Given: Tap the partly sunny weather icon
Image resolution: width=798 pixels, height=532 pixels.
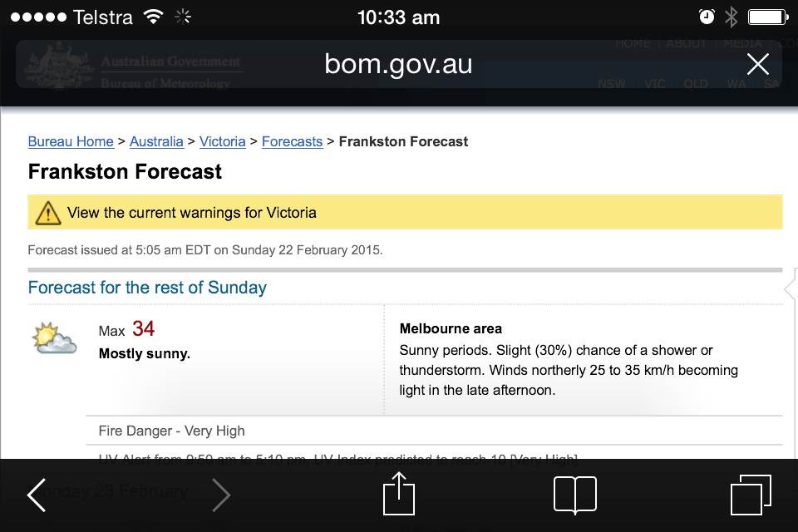Looking at the screenshot, I should tap(54, 339).
